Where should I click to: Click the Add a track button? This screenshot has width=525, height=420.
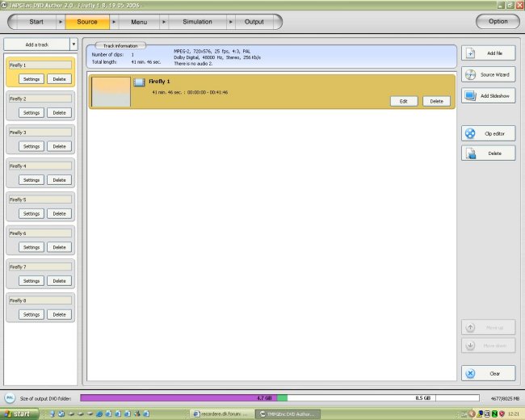click(37, 44)
